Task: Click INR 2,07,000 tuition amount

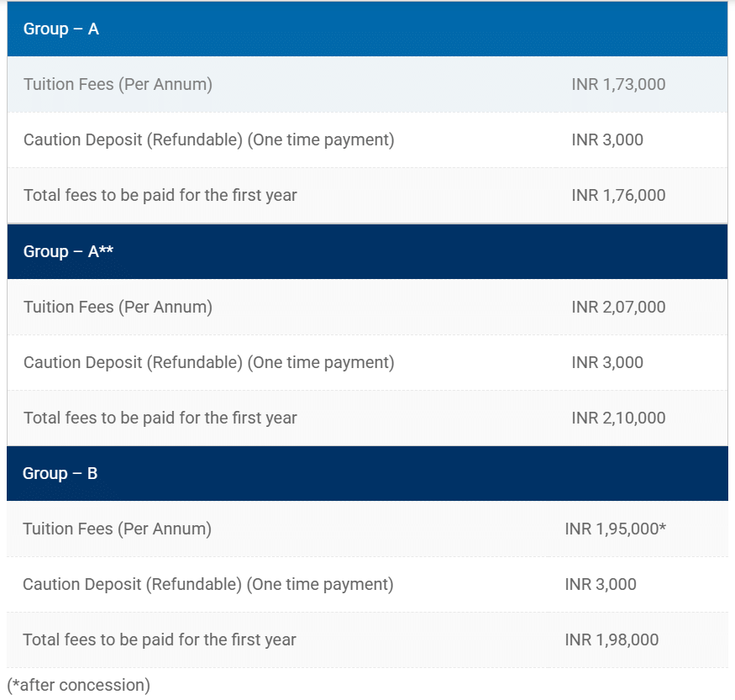Action: pyautogui.click(x=618, y=307)
